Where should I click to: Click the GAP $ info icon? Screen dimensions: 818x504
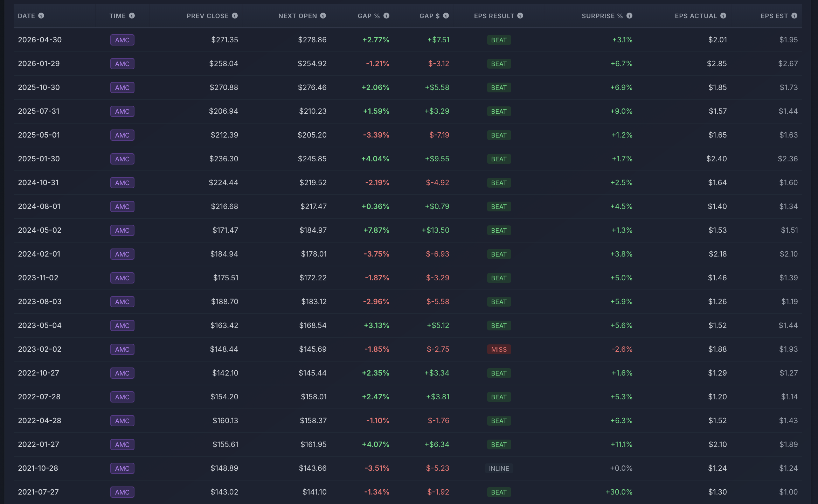(446, 16)
